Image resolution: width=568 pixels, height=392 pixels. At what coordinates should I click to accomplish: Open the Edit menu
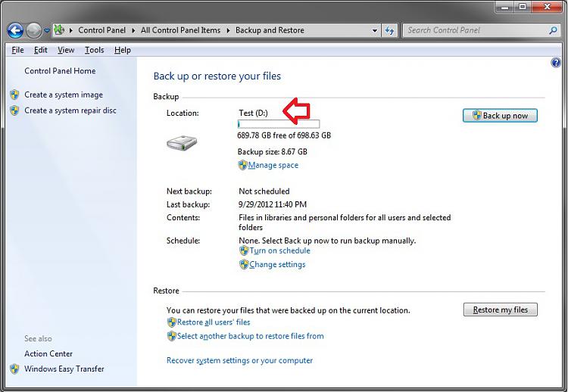click(x=41, y=50)
